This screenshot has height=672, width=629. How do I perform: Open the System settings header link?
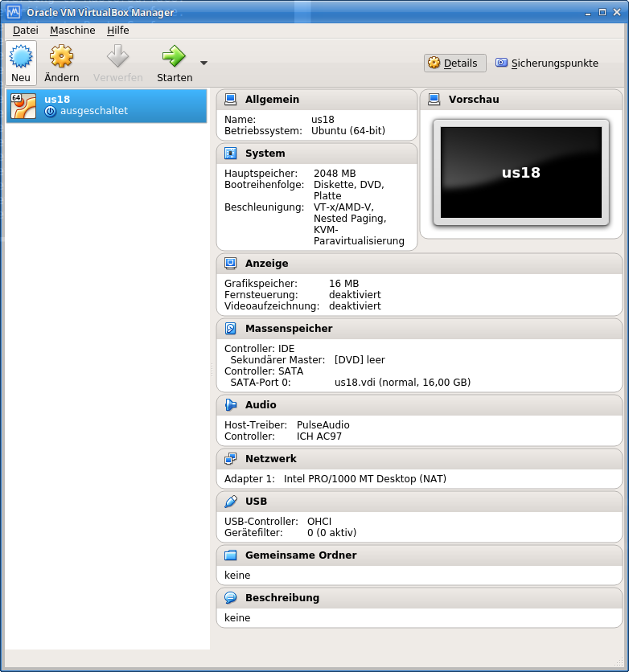tap(265, 154)
